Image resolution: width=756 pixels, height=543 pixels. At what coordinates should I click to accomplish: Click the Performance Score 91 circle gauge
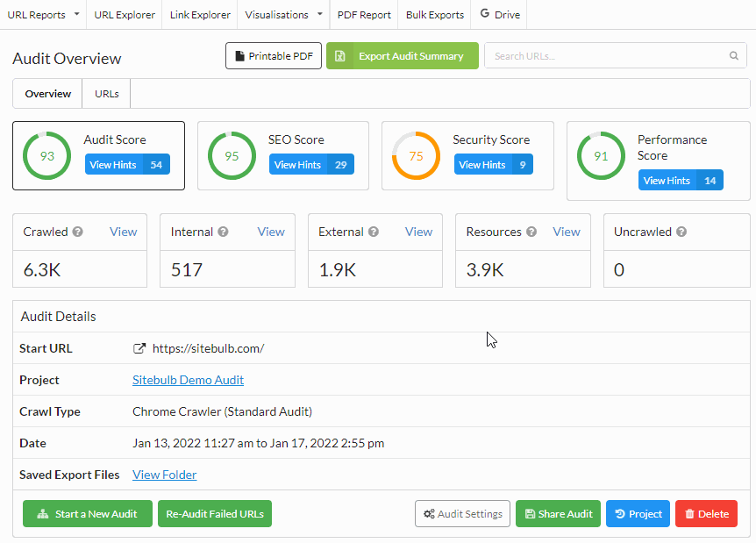[x=601, y=156]
